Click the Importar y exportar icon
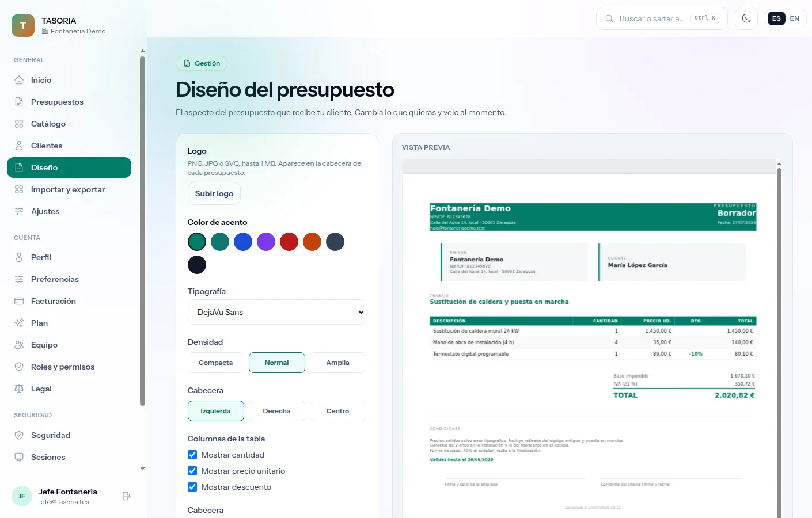812x518 pixels. click(x=19, y=189)
